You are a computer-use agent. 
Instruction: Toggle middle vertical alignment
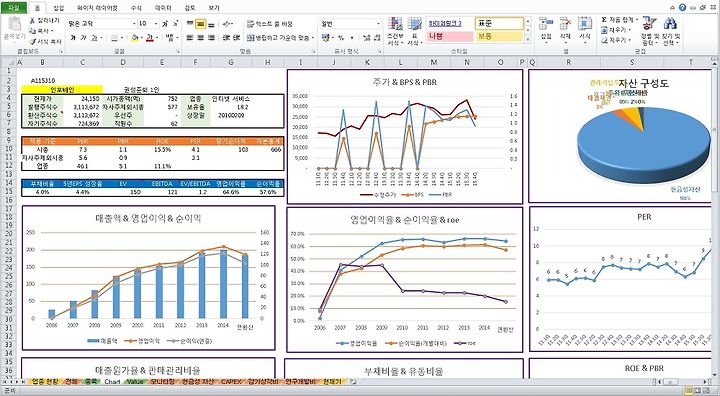(201, 24)
